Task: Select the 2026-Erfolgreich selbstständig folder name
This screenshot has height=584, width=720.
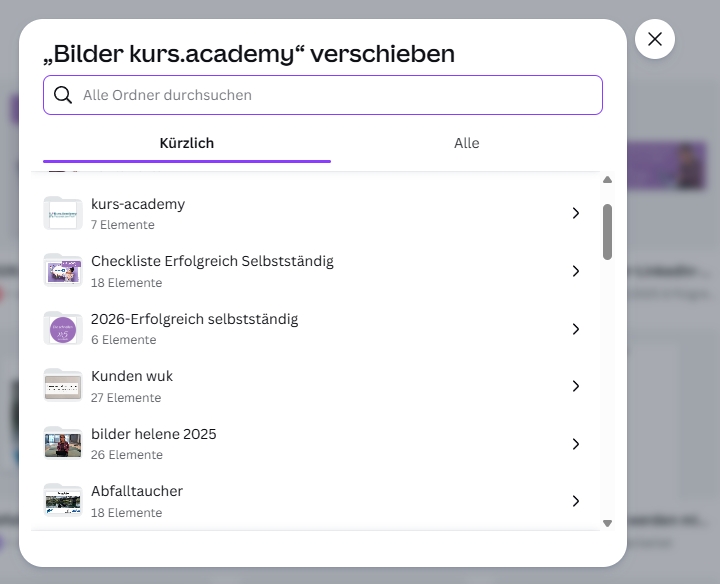Action: [x=194, y=319]
